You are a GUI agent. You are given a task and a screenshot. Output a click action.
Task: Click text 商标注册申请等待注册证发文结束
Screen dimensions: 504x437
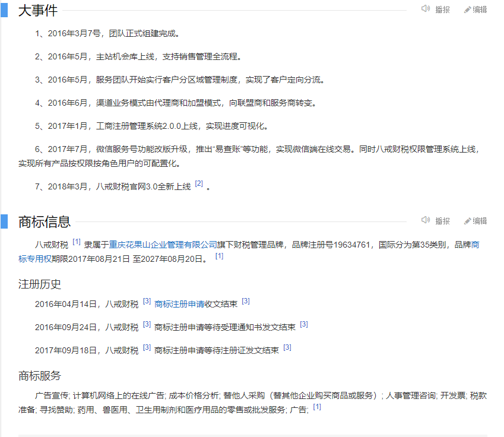tap(216, 350)
